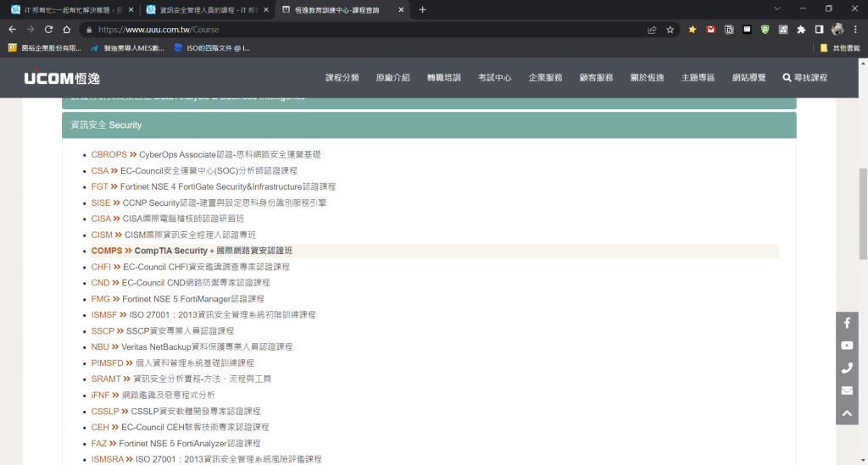Open a new browser tab
This screenshot has width=868, height=465.
422,9
